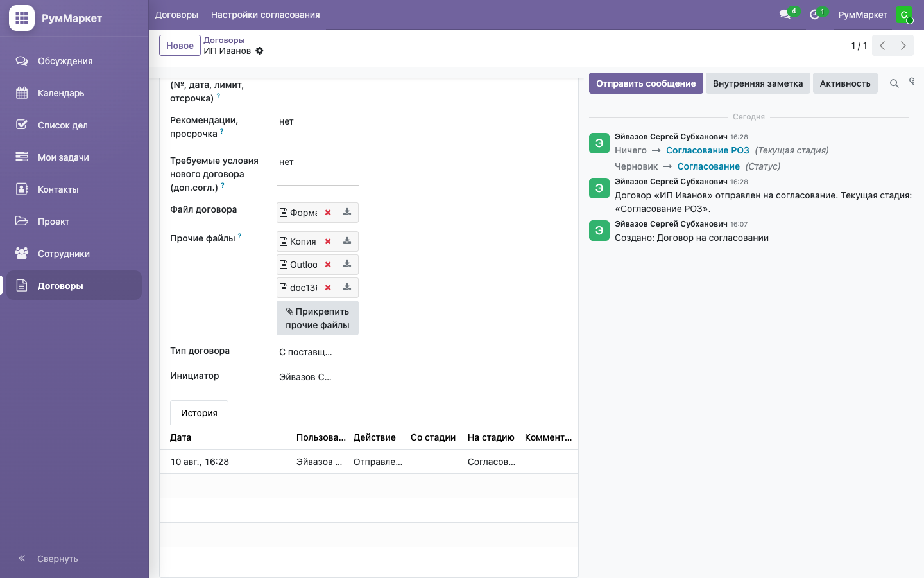
Task: Open the apps grid menu icon
Action: click(x=22, y=18)
